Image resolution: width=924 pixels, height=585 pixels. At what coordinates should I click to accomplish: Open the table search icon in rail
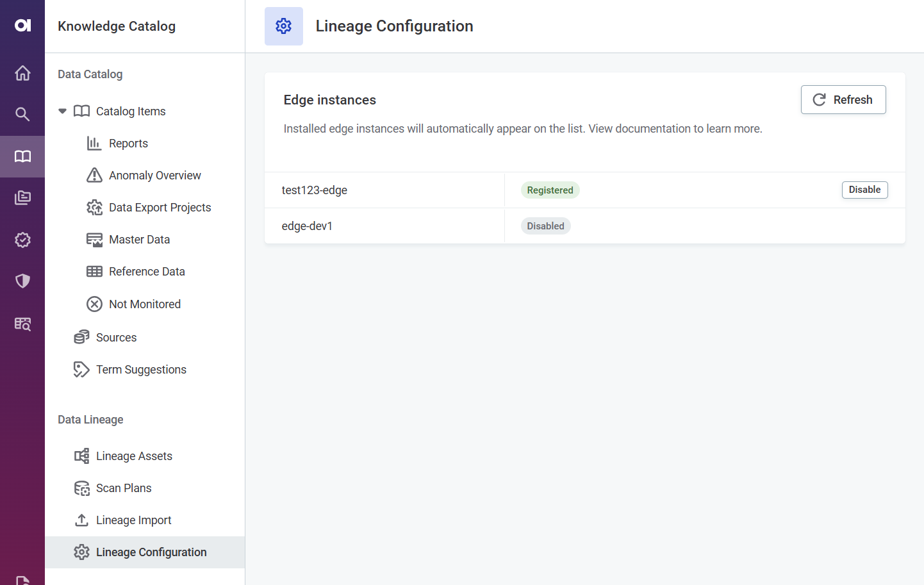22,324
